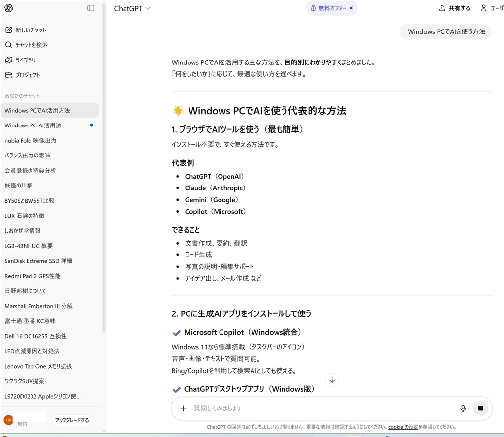504x437 pixels.
Task: Click the microphone dictation icon
Action: [463, 408]
